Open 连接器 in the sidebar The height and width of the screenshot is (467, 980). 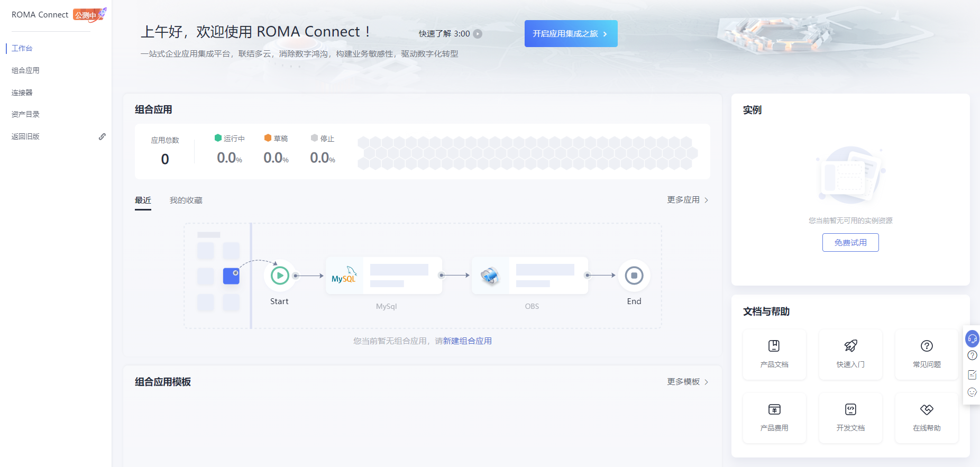[x=22, y=93]
